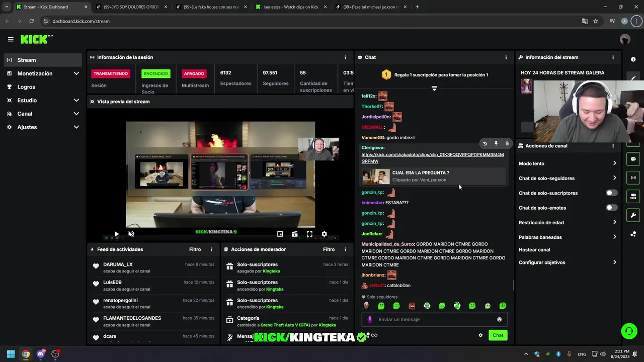Open a new browser tab
Screen dimensions: 644x362
pos(417,7)
